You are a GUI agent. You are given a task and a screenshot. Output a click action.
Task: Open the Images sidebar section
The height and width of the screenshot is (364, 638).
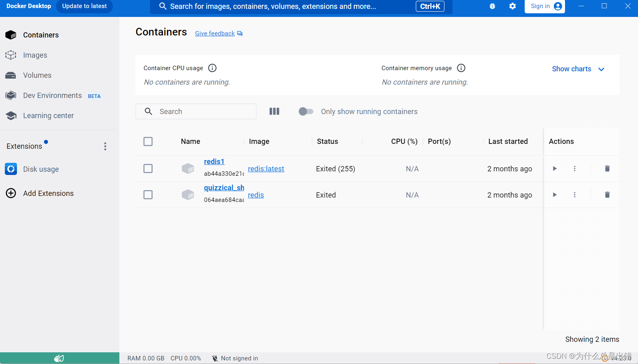35,55
